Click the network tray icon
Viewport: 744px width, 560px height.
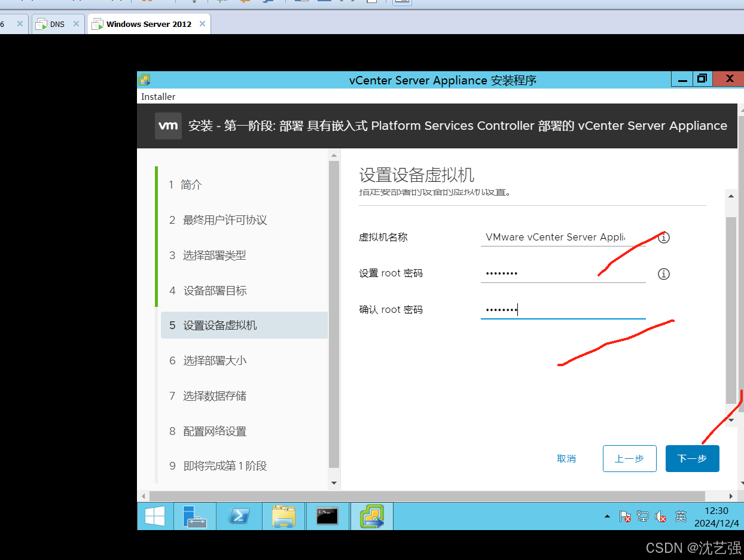pyautogui.click(x=643, y=516)
